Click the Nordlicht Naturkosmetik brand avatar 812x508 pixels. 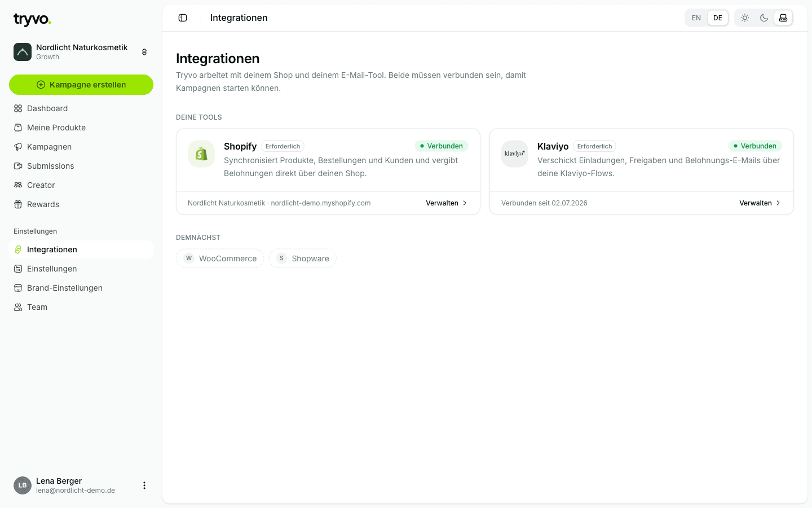coord(23,52)
